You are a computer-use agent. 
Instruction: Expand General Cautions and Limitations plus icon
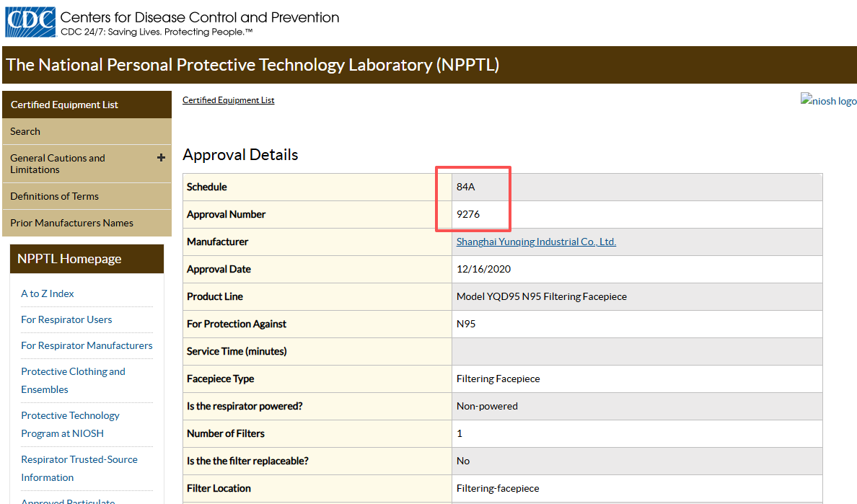click(161, 158)
